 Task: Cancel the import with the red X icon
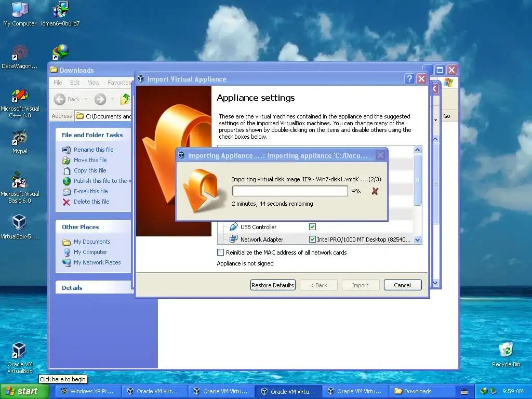point(375,191)
